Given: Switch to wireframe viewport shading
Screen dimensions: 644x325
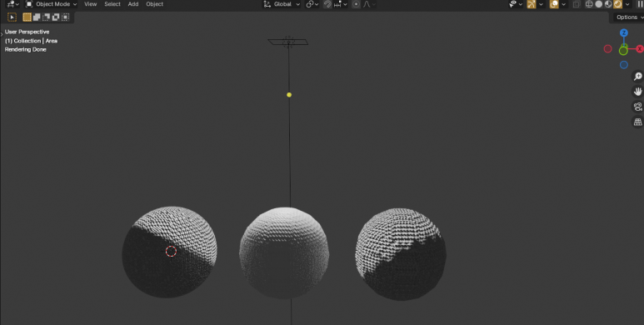Looking at the screenshot, I should 589,4.
